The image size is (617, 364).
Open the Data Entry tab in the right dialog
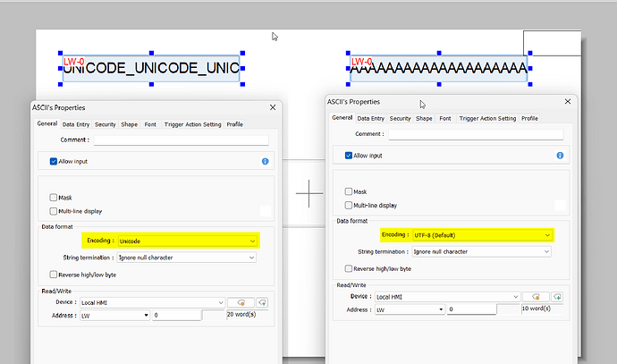[x=371, y=118]
